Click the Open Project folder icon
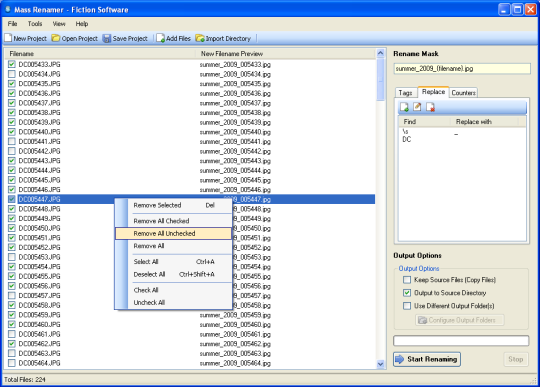540x387 pixels. pyautogui.click(x=56, y=38)
